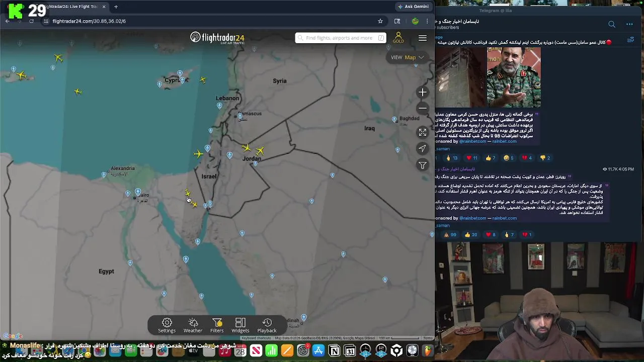Zoom out on the flight map
This screenshot has height=362, width=644.
(x=423, y=108)
